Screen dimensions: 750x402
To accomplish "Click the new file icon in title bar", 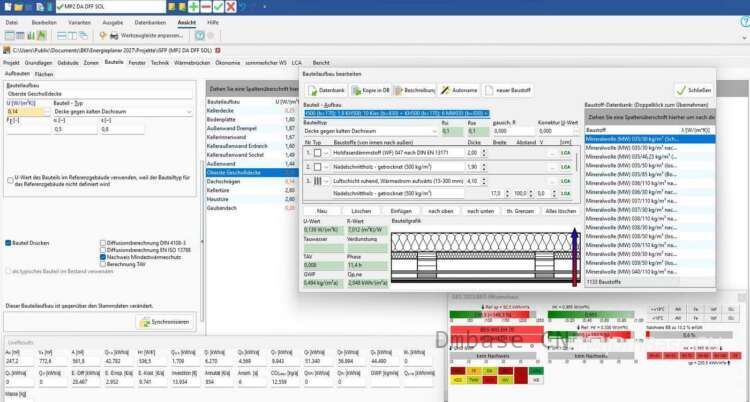I will pos(7,7).
